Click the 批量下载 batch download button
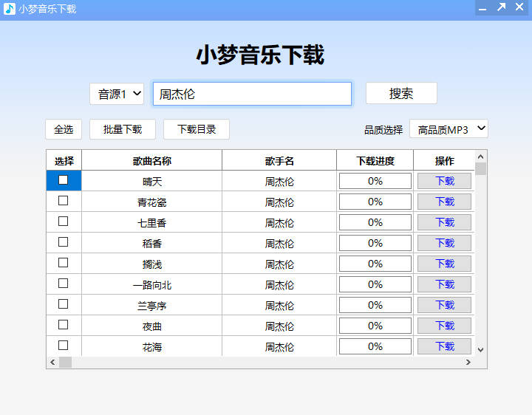 (x=122, y=129)
